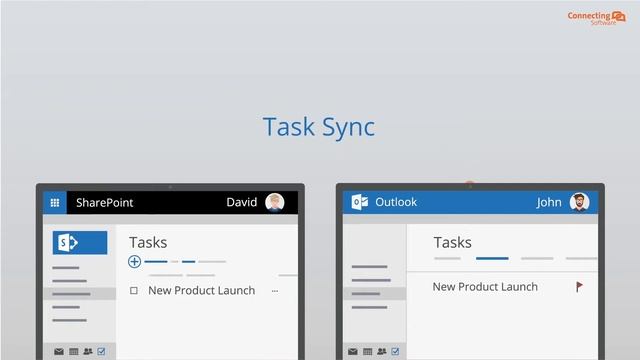The width and height of the screenshot is (640, 360).
Task: Click the Connecting Software logo
Action: pyautogui.click(x=596, y=17)
